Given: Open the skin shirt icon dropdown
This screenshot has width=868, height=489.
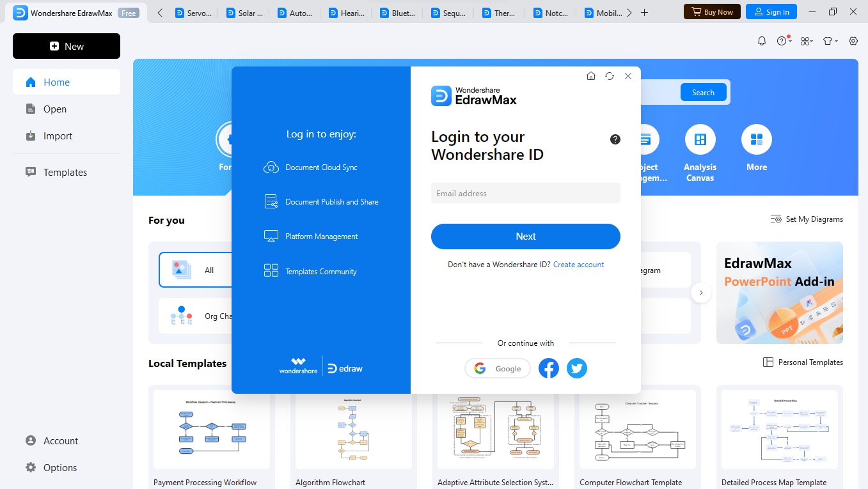Looking at the screenshot, I should click(x=830, y=41).
